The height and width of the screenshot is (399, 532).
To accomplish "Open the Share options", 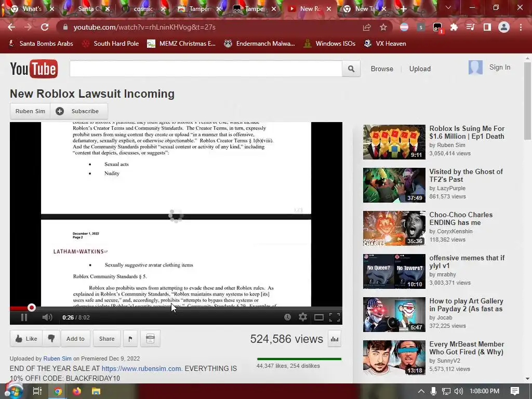I will (x=107, y=339).
